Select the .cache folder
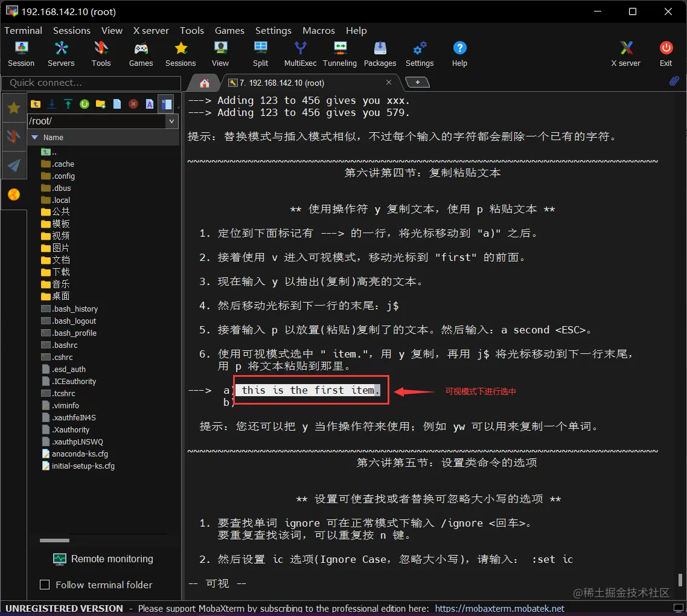 point(58,164)
